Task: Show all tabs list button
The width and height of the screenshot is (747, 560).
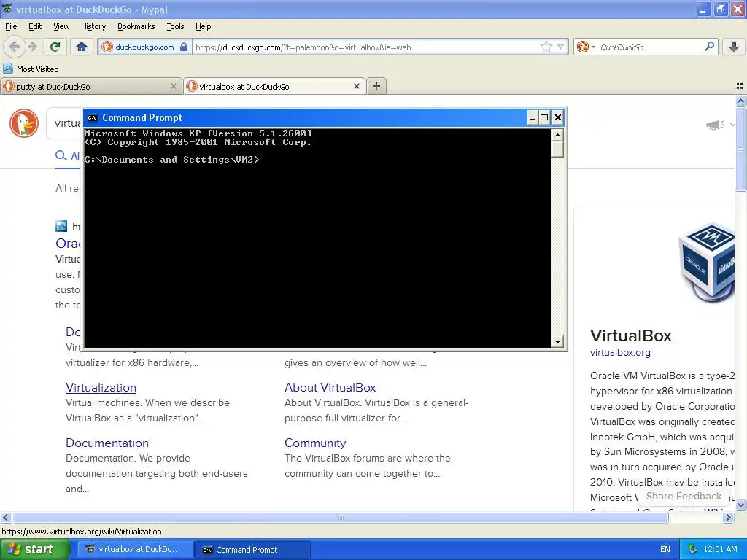Action: (740, 86)
